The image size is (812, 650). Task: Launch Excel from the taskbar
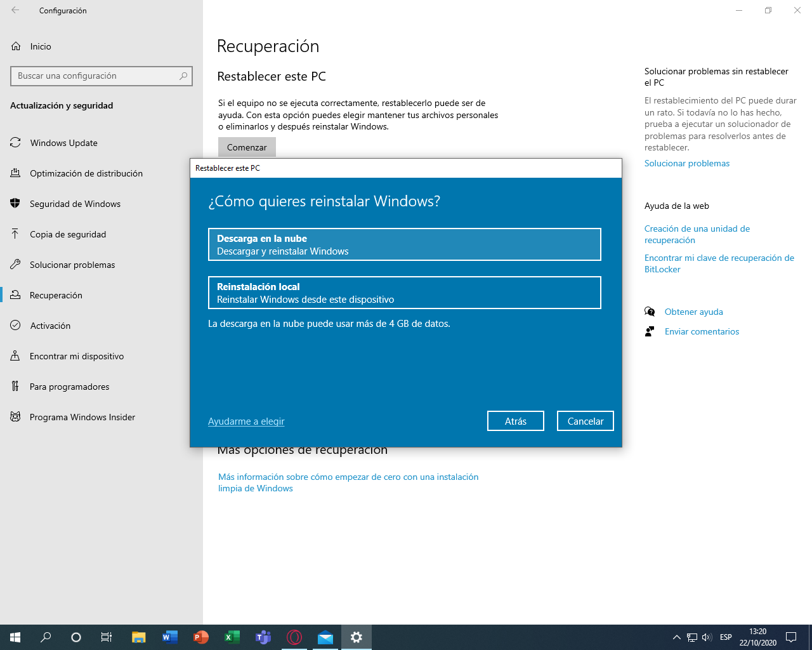232,637
